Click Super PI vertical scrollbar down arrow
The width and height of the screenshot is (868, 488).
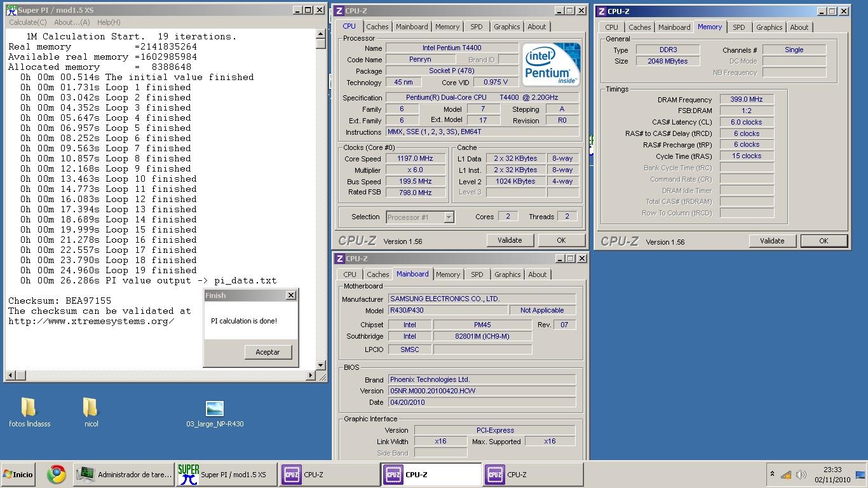(x=321, y=365)
